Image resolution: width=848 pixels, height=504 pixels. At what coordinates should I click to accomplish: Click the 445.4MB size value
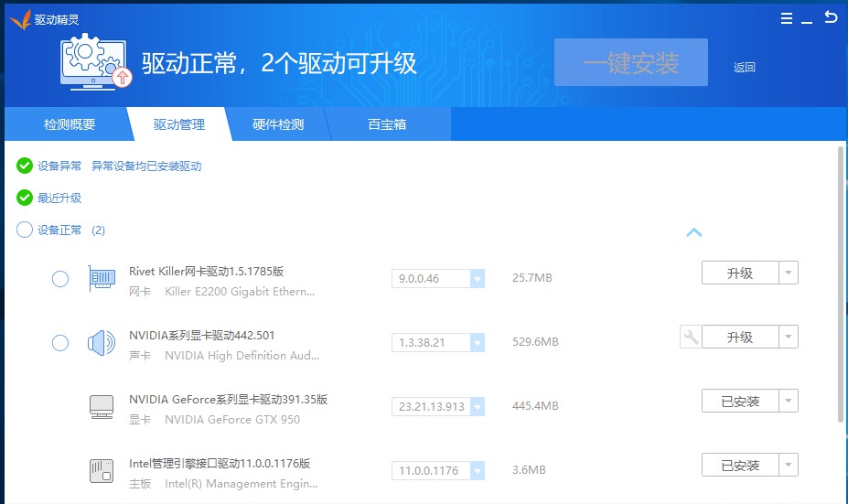tap(535, 405)
